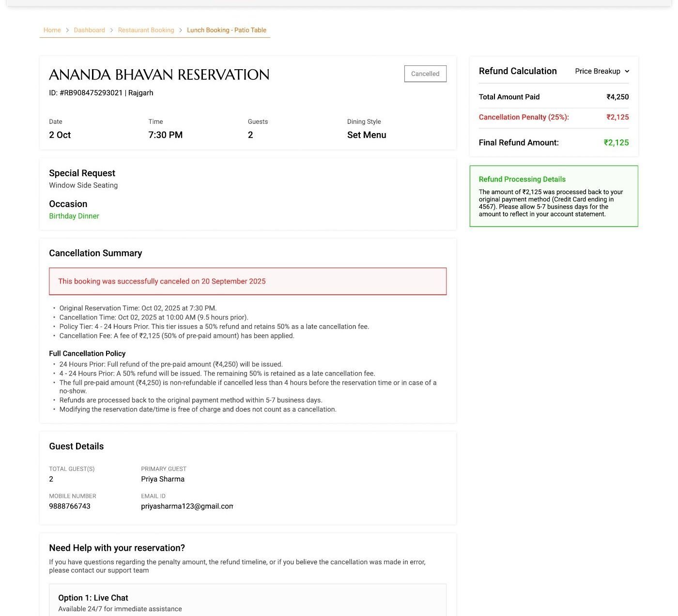This screenshot has width=678, height=616.
Task: Click the Refund Processing Details heading
Action: coord(522,180)
